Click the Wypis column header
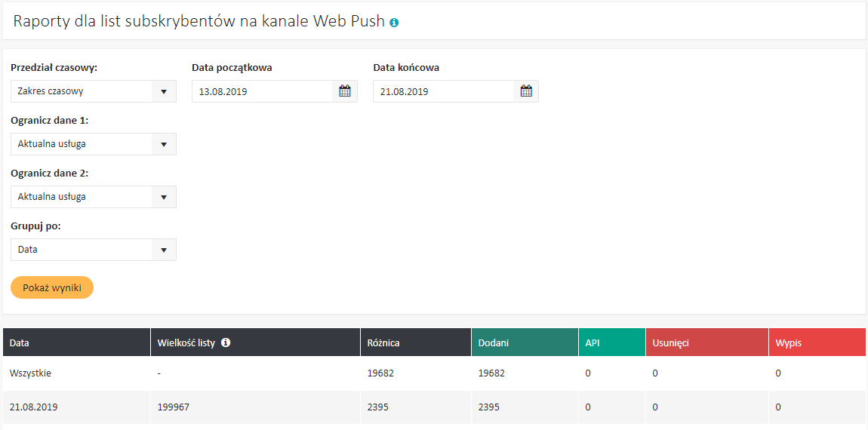 [788, 342]
